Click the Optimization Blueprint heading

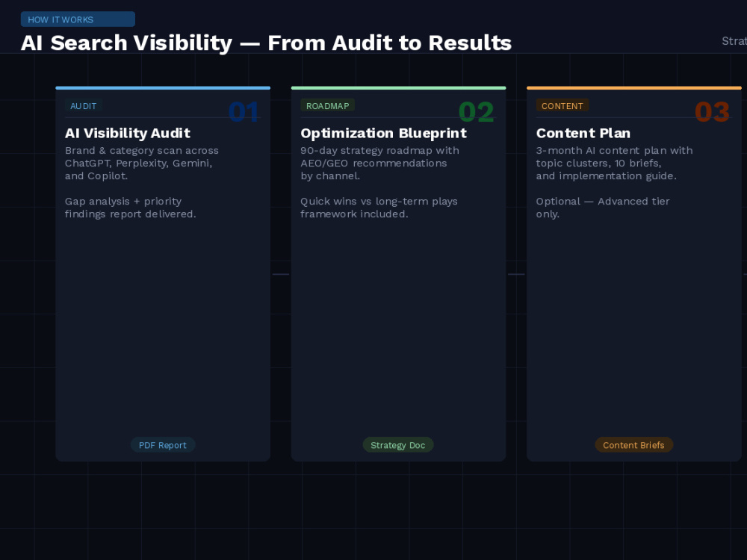pyautogui.click(x=383, y=133)
